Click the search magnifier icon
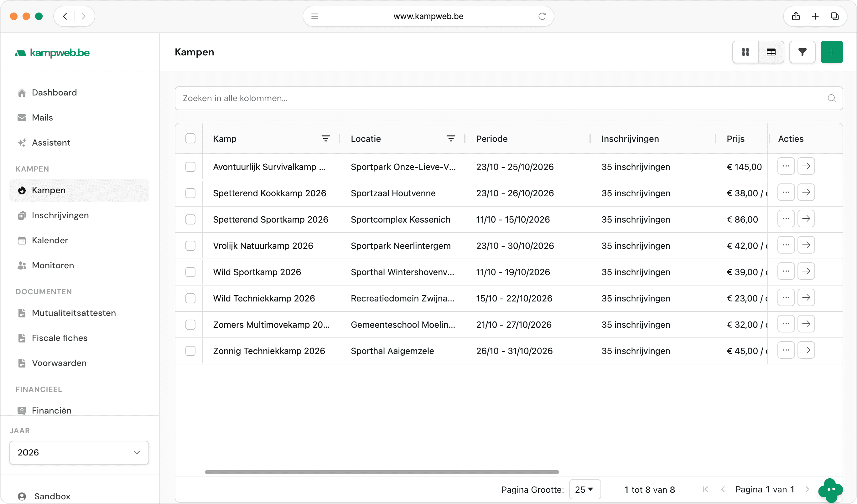The width and height of the screenshot is (857, 504). [832, 98]
